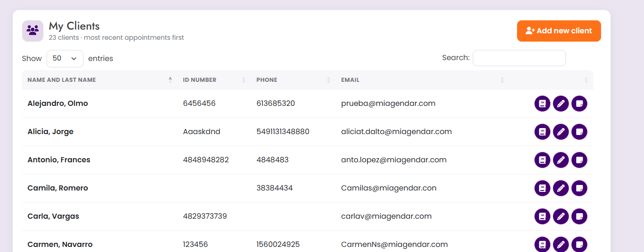Edit client Antonio, Frances with pencil icon
Viewport: 644px width, 252px height.
561,160
